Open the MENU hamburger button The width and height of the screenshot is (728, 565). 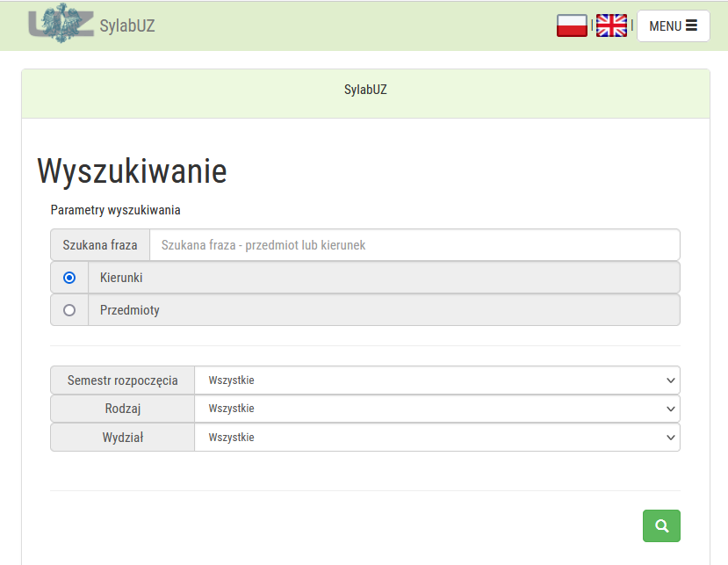673,25
